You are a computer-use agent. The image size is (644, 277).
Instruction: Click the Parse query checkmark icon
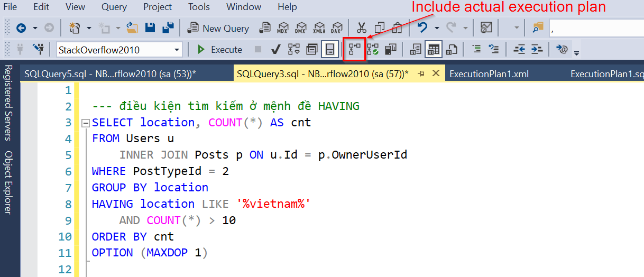pos(275,50)
